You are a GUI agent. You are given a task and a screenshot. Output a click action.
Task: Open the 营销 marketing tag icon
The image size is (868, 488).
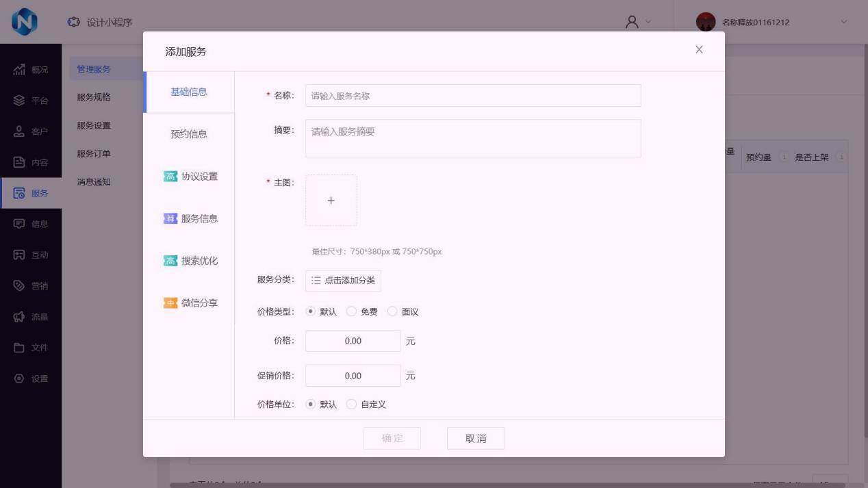click(x=19, y=285)
